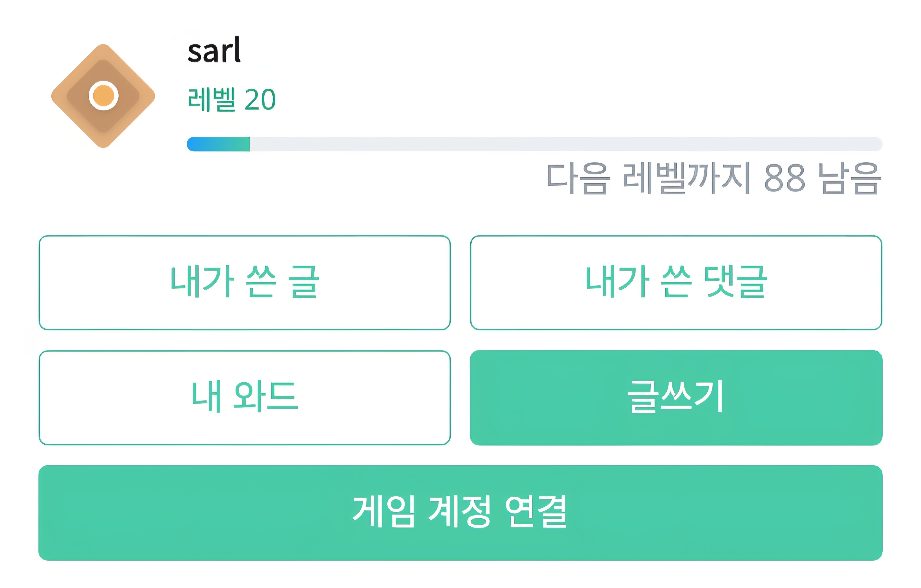Viewport: 921px width, 588px height.
Task: Open 내가 쓴 글 posts list
Action: coord(244,282)
